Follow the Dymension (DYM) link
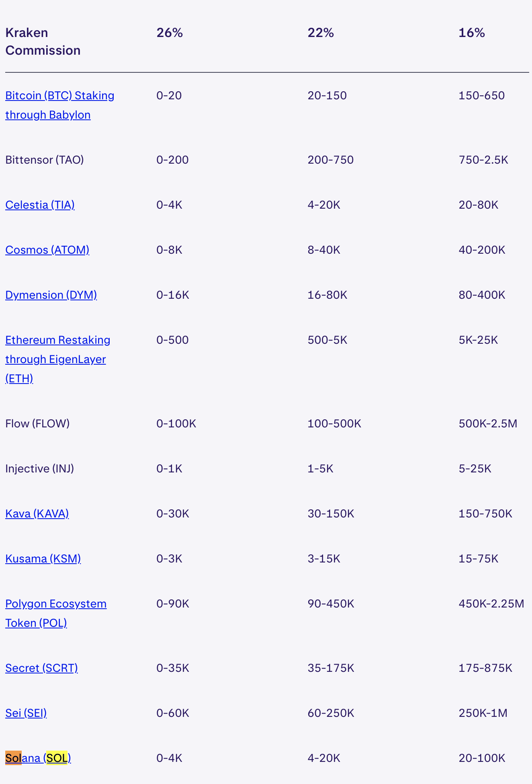The width and height of the screenshot is (532, 784). [51, 295]
